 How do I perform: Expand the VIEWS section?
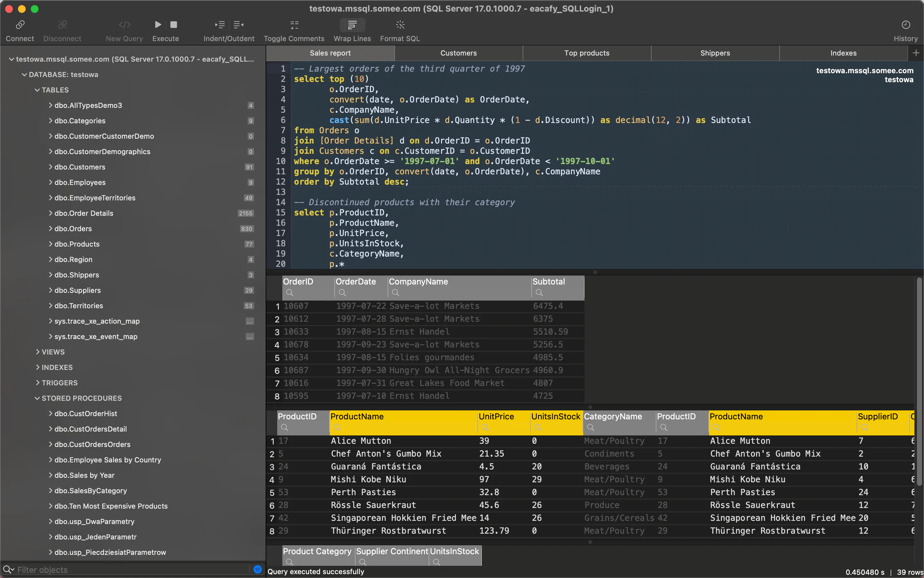click(x=38, y=352)
